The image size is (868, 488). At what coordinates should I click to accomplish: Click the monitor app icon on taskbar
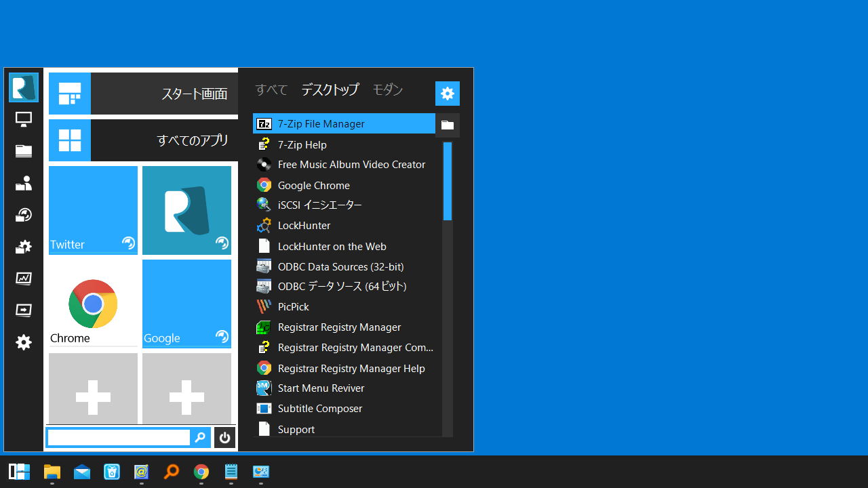tap(261, 472)
